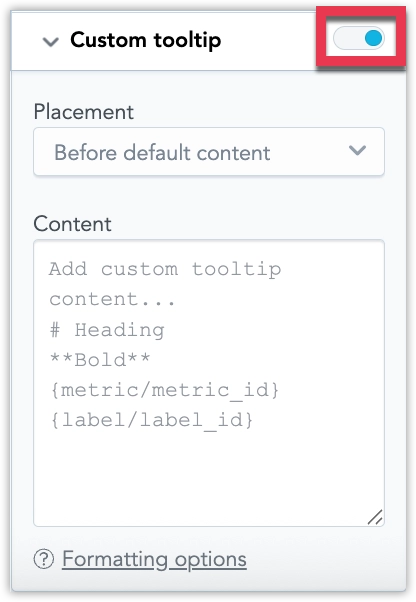Screen dimensions: 416x602
Task: Click the question mark help icon
Action: coord(44,559)
